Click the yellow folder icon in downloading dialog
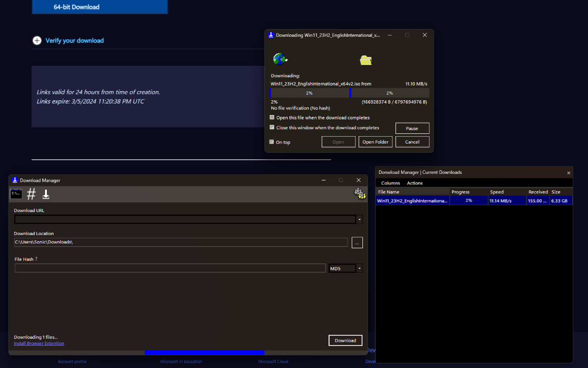Screen dimensions: 588x368 pos(366,60)
